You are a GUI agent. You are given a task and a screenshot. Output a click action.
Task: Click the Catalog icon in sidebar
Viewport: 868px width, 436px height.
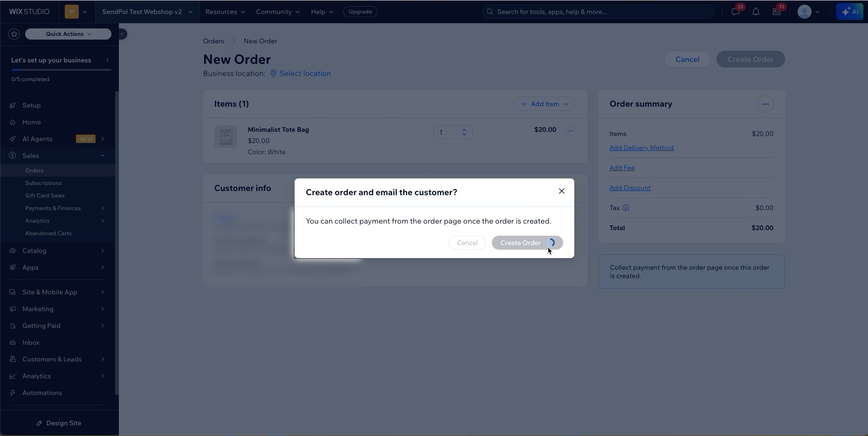[x=13, y=251]
